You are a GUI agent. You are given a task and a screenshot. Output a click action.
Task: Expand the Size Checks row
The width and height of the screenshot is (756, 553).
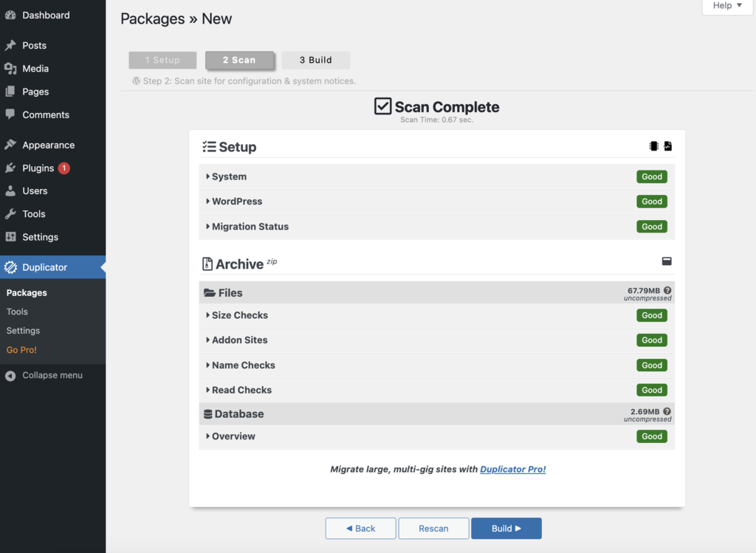pos(238,315)
